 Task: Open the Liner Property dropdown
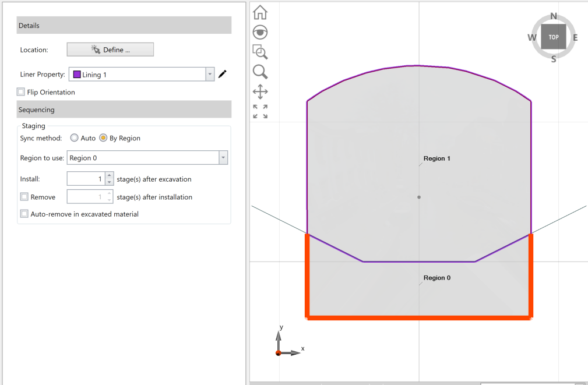[210, 74]
